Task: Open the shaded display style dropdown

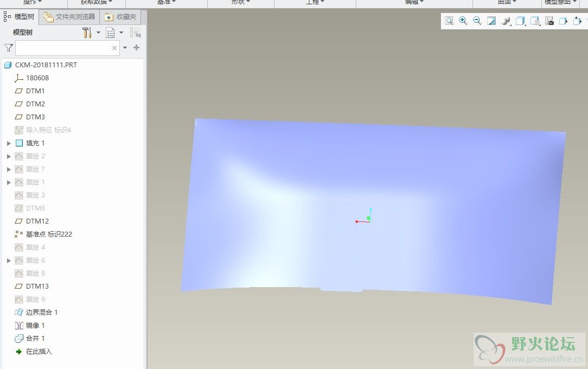Action: 506,21
